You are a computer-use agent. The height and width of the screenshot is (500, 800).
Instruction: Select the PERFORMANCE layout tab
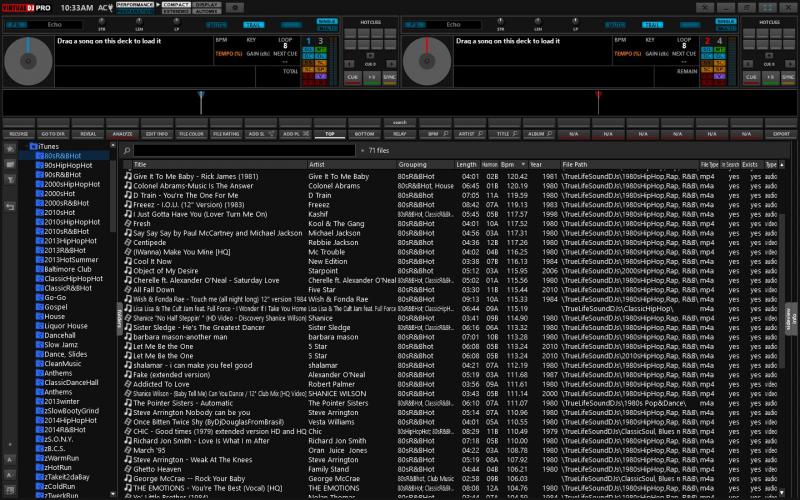[135, 5]
